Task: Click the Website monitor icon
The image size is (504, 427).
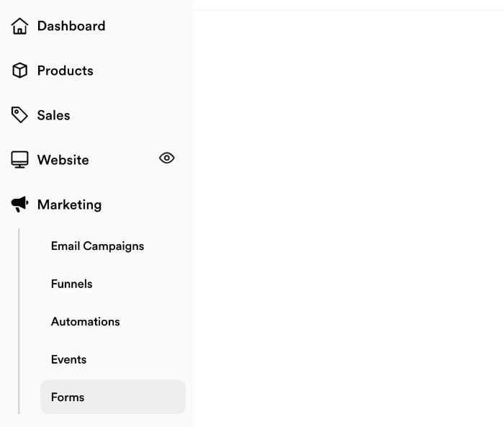Action: 19,159
